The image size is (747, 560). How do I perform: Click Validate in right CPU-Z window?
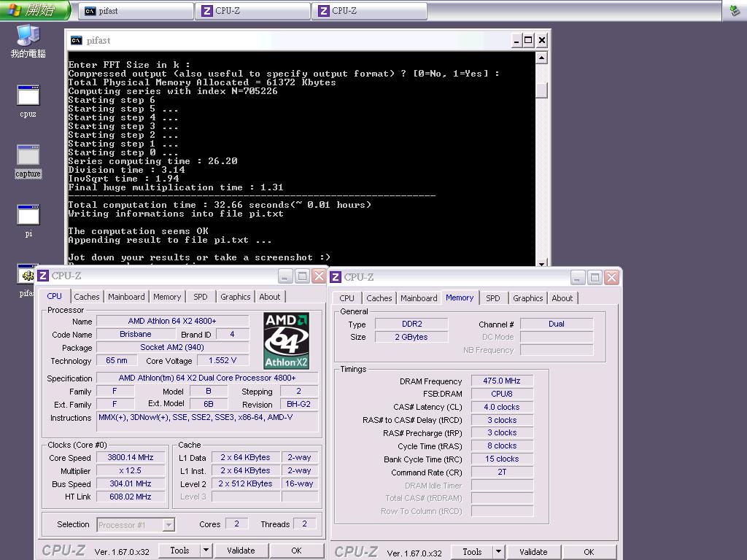coord(533,552)
